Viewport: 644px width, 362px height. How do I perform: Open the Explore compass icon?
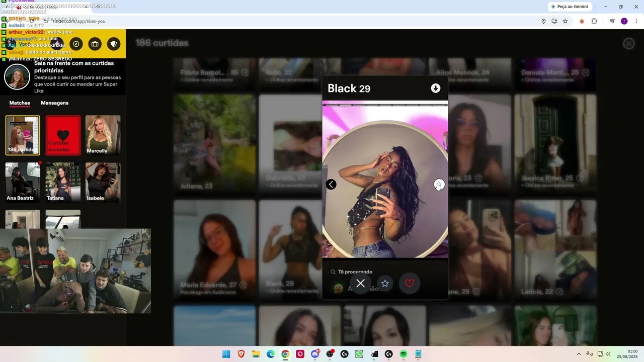pos(76,44)
